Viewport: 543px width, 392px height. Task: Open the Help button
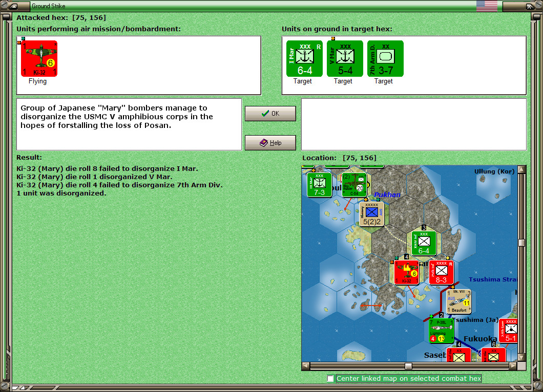click(270, 143)
